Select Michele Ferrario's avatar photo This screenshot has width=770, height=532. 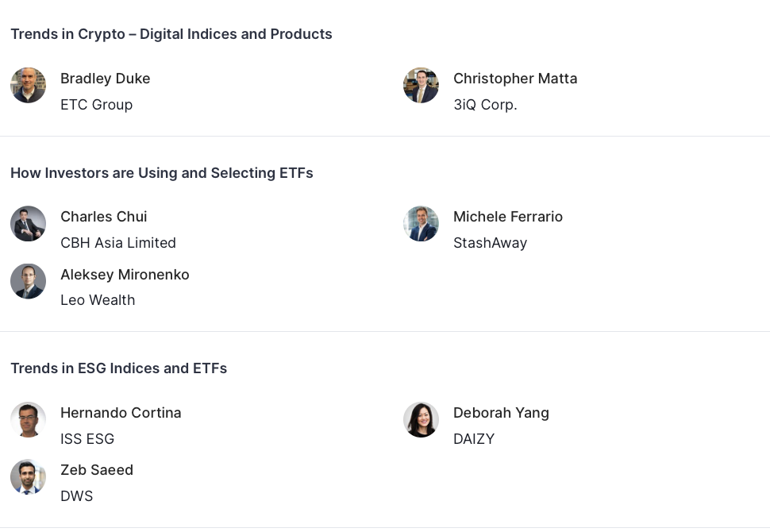[421, 224]
